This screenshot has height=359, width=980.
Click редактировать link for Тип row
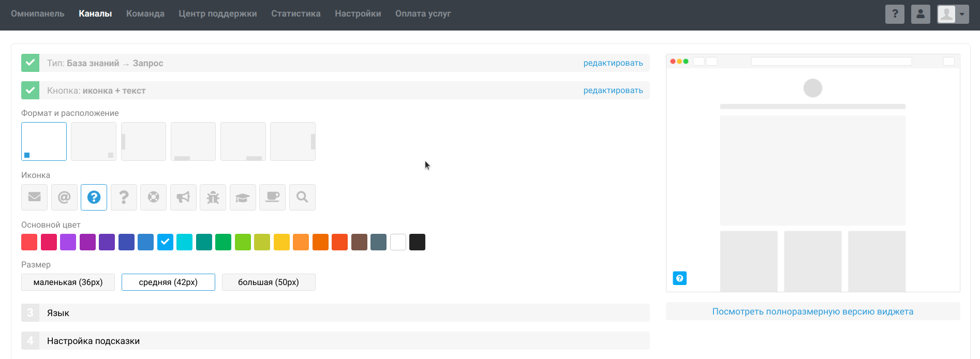[x=613, y=63]
